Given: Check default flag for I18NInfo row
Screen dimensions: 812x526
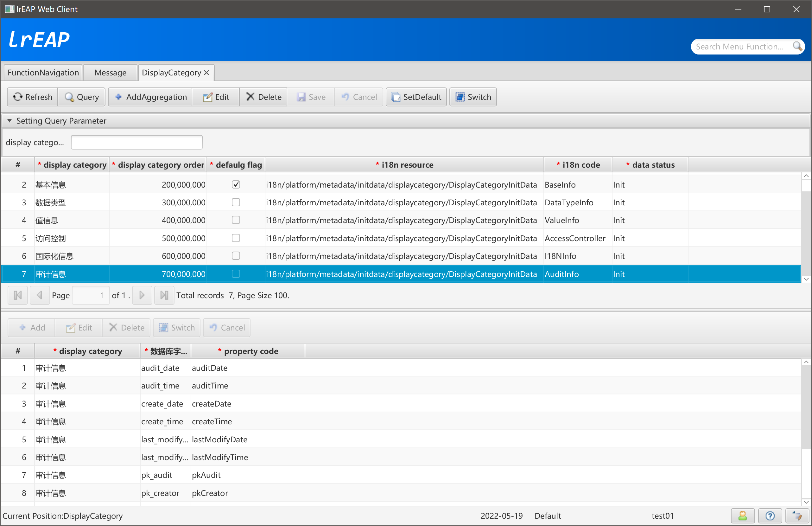Looking at the screenshot, I should [236, 256].
